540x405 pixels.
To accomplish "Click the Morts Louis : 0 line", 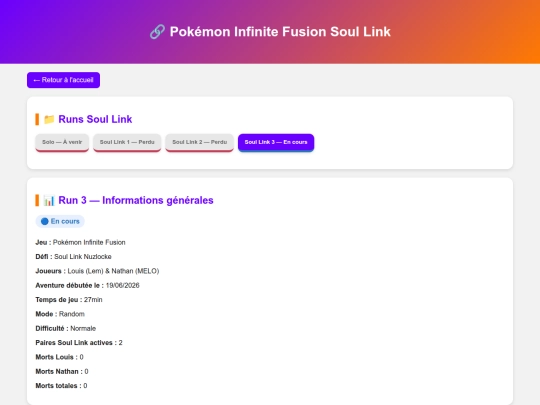I will pos(59,357).
